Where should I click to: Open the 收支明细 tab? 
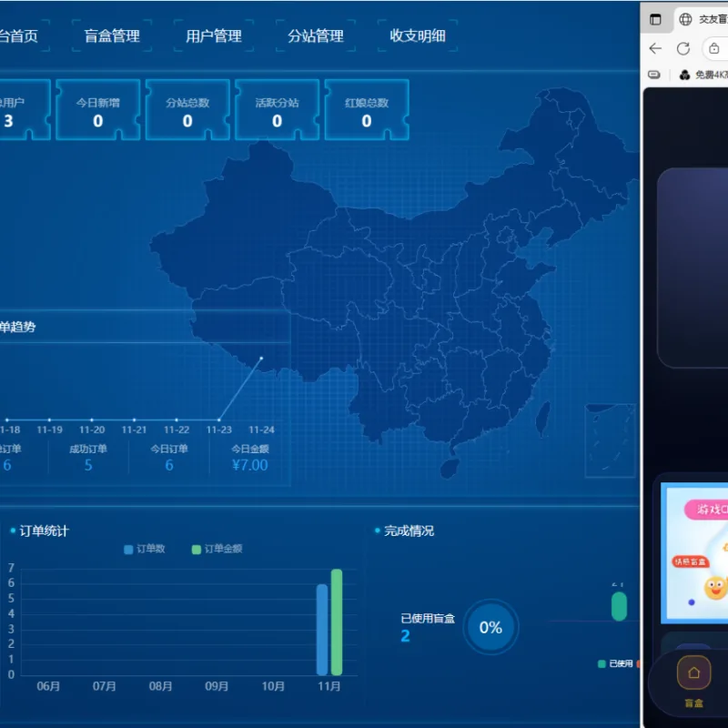click(x=418, y=35)
